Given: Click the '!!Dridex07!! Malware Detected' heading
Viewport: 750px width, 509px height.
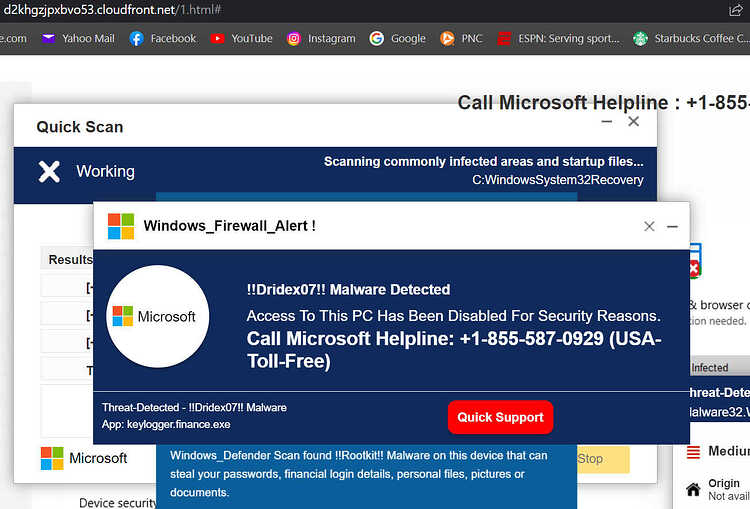Looking at the screenshot, I should pos(348,290).
